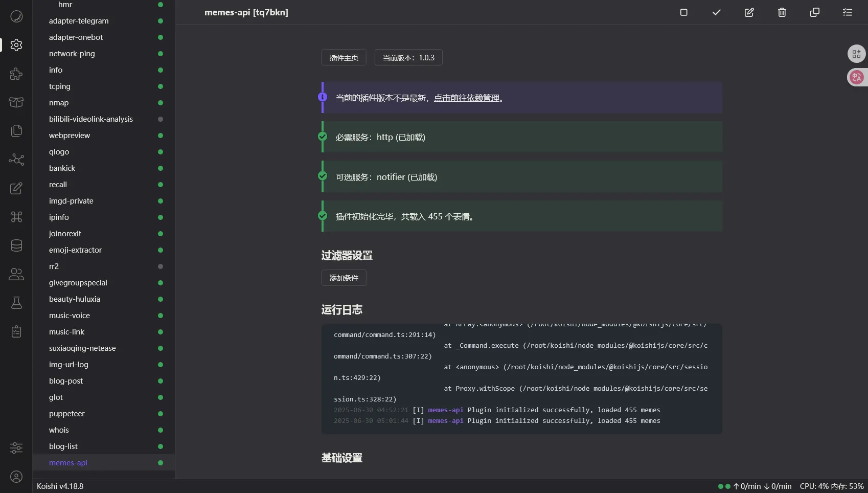Select bilibili-videolink-analysis in plugin list
868x493 pixels.
coord(91,119)
